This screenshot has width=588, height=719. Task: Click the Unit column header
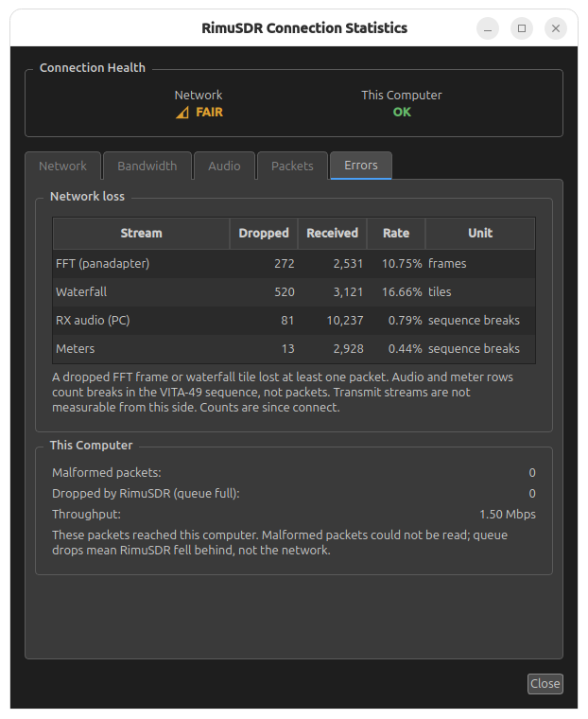[x=480, y=233]
